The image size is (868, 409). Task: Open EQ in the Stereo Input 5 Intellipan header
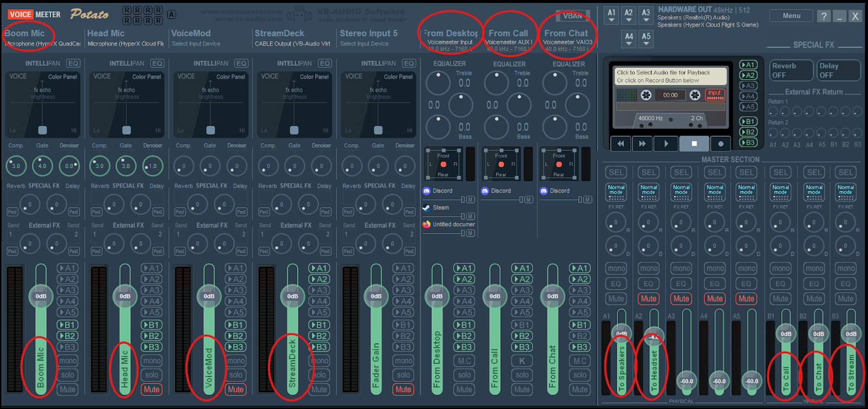(409, 63)
